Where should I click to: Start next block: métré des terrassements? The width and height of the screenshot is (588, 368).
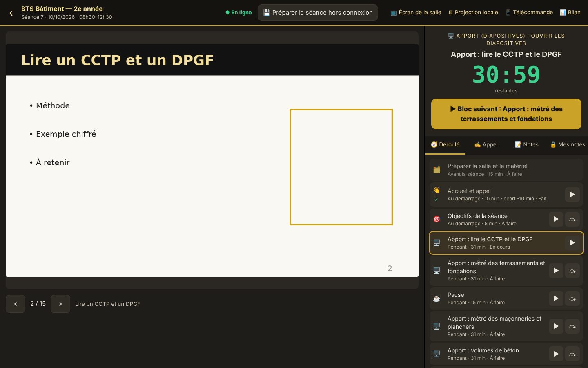(506, 114)
